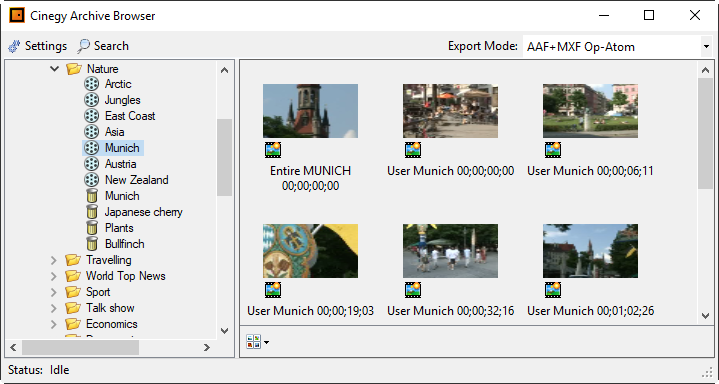Viewport: 719px width, 384px height.
Task: Click the Asia roll film-reel icon
Action: (92, 132)
